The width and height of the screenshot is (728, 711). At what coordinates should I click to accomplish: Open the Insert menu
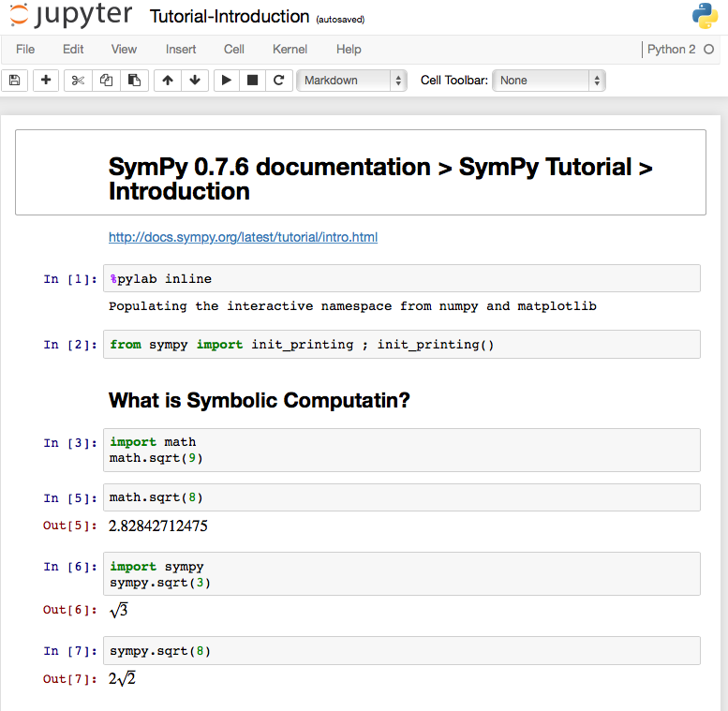click(x=181, y=50)
